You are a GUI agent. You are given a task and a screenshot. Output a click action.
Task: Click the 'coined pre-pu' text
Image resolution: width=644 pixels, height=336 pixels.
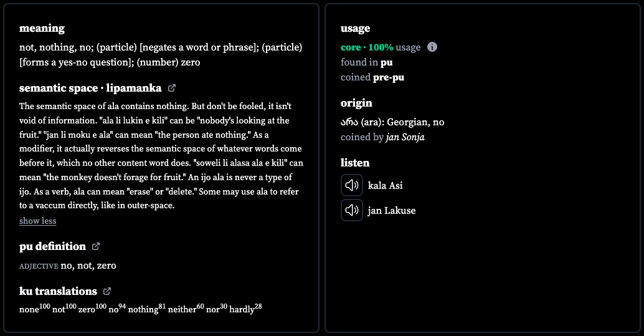372,77
